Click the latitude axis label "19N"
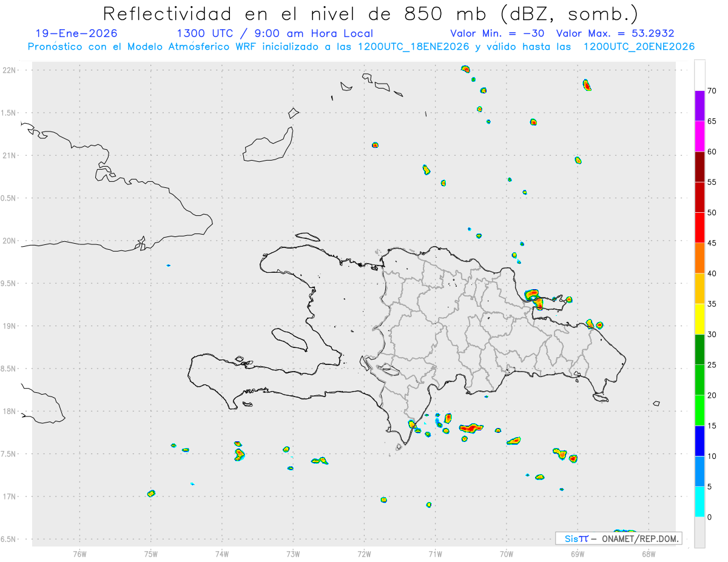728x562 pixels. pos(10,326)
